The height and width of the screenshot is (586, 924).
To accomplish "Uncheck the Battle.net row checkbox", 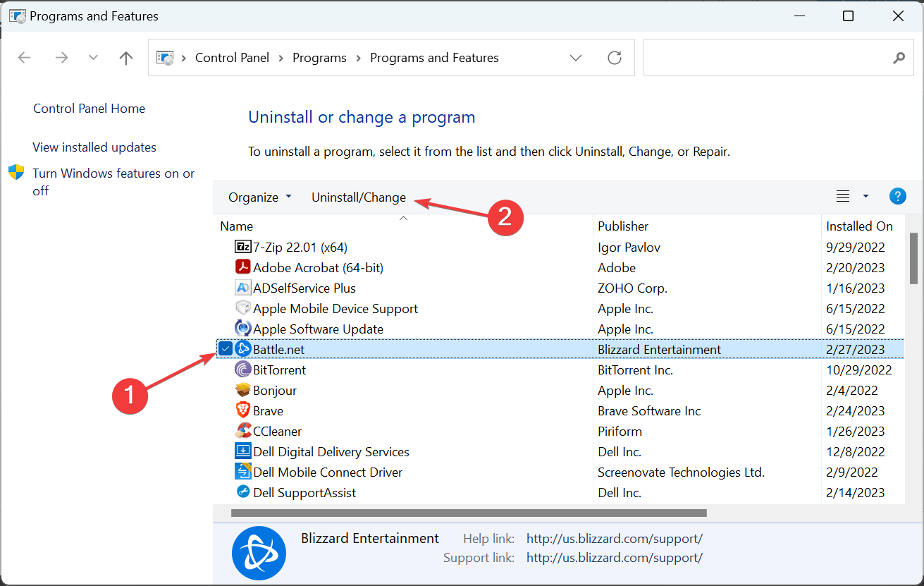I will click(225, 349).
